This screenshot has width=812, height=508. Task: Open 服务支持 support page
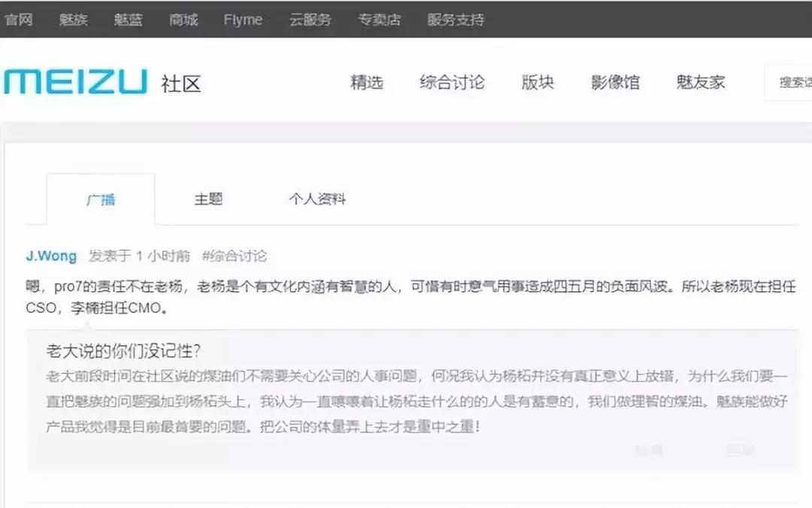pos(454,20)
